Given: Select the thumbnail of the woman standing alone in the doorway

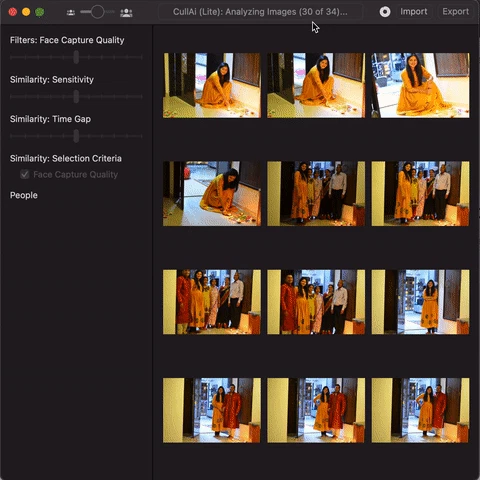Looking at the screenshot, I should tap(420, 302).
